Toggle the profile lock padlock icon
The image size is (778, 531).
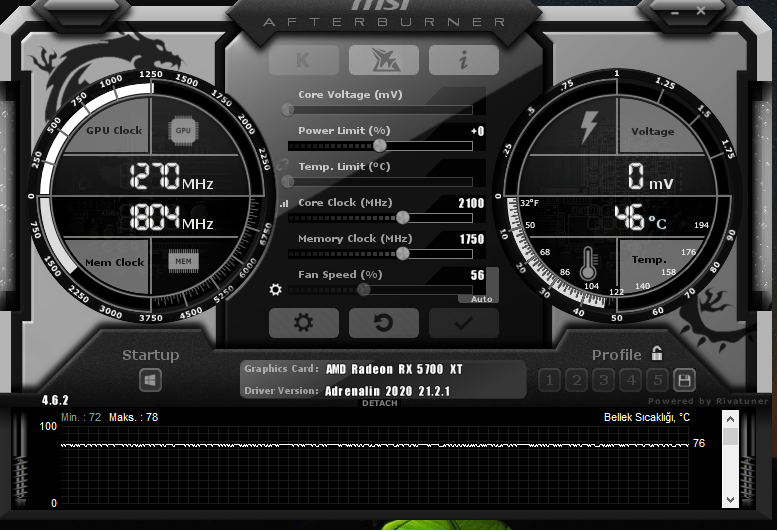coord(657,353)
